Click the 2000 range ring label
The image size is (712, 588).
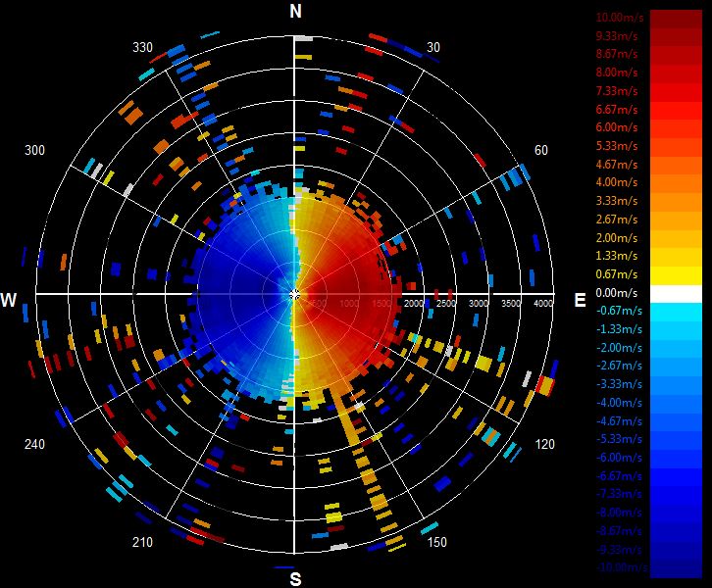click(414, 303)
